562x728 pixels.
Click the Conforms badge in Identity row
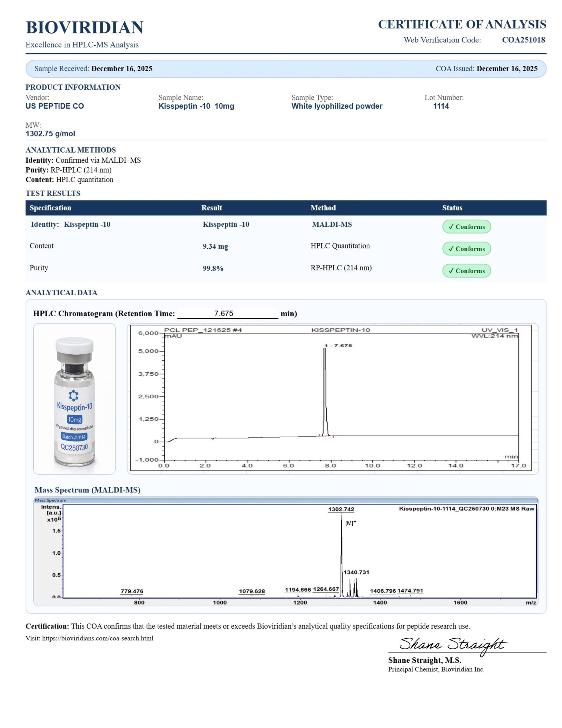[466, 226]
